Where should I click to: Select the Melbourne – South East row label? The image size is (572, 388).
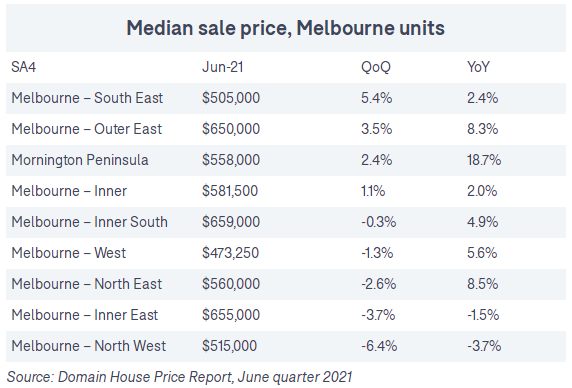click(87, 98)
